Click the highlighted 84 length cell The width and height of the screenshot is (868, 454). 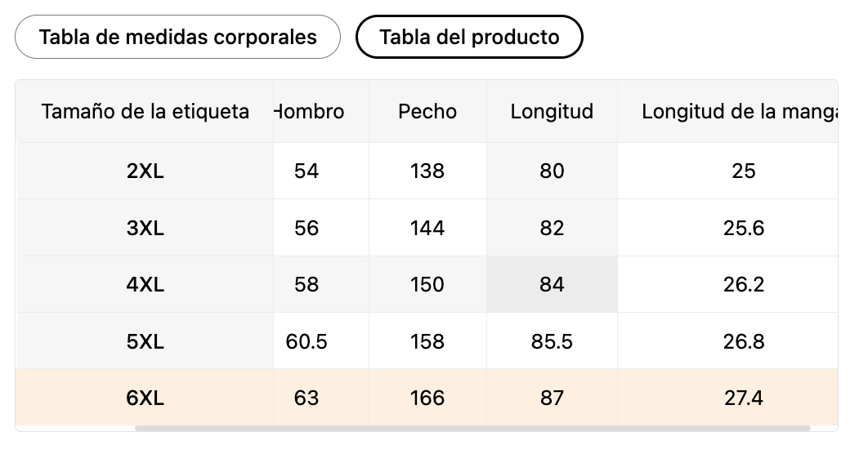[x=552, y=284]
